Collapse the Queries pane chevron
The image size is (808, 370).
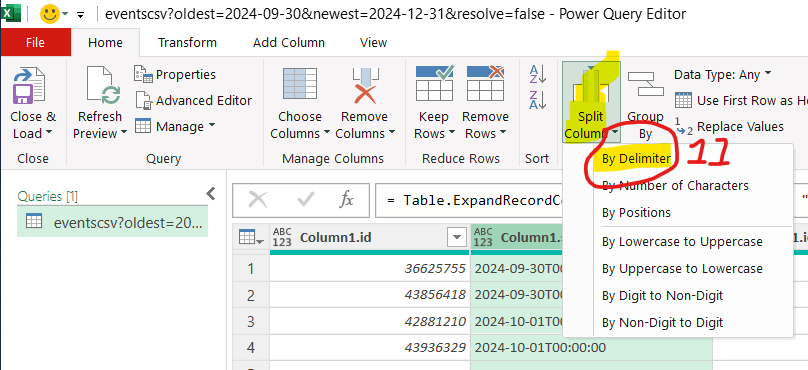[210, 193]
